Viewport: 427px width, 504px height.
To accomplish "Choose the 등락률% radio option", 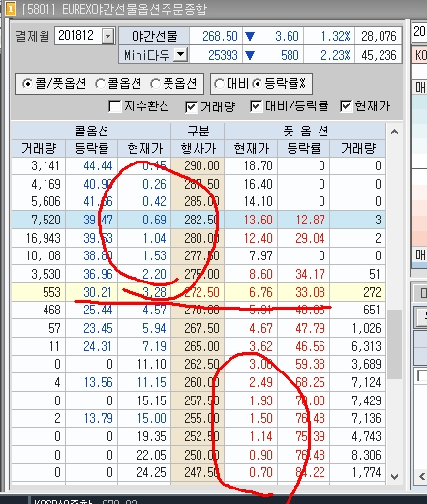I will tap(257, 84).
